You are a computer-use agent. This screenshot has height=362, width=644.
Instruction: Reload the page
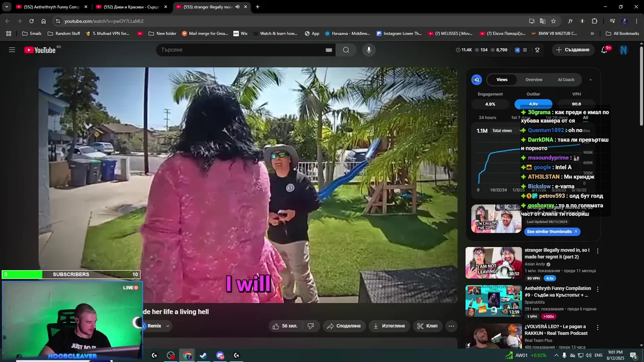31,21
